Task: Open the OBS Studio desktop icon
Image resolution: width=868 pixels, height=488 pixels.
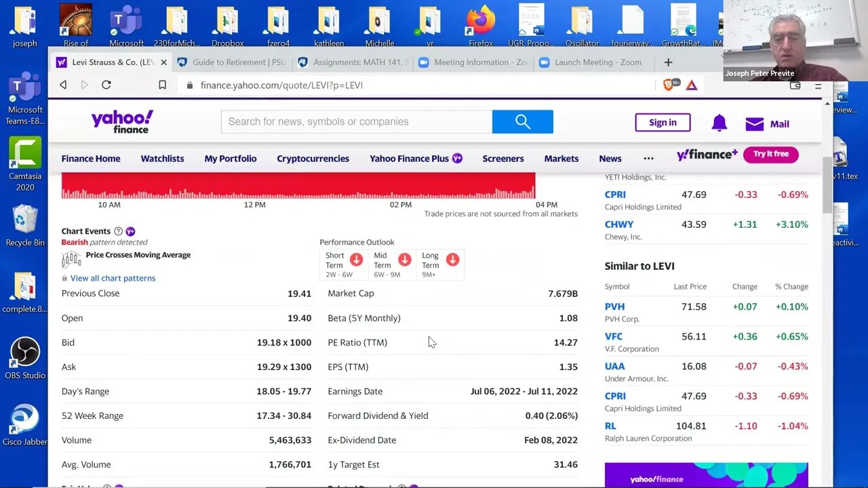Action: coord(25,359)
